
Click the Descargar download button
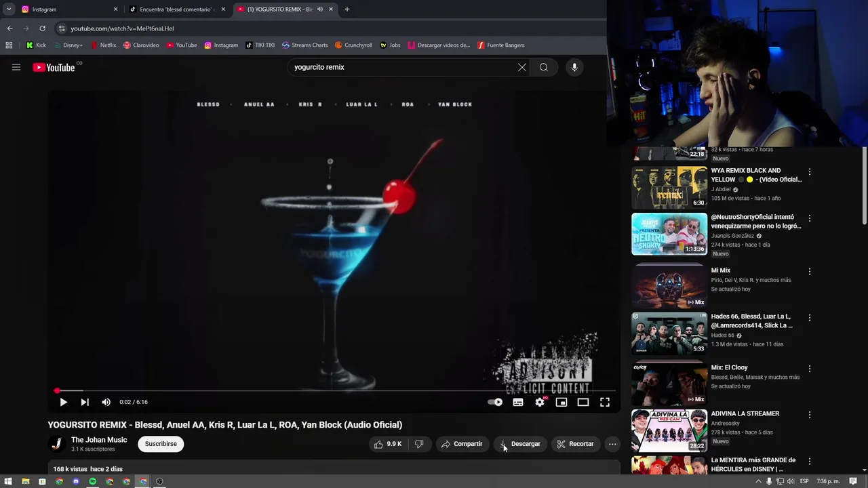pyautogui.click(x=520, y=444)
